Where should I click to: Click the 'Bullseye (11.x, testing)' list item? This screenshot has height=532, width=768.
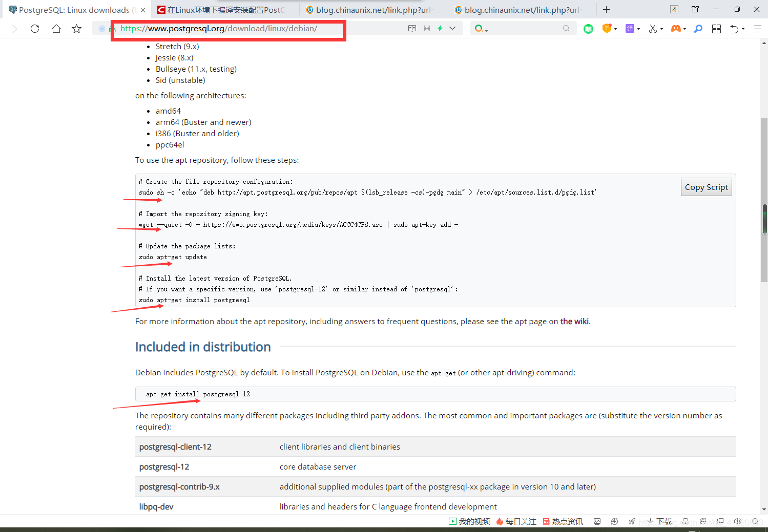(x=196, y=69)
